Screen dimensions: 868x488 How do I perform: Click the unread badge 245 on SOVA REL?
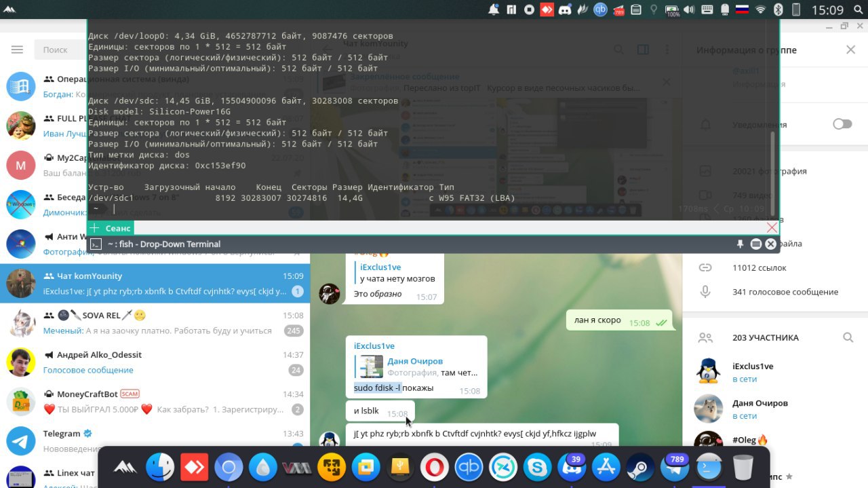coord(294,331)
